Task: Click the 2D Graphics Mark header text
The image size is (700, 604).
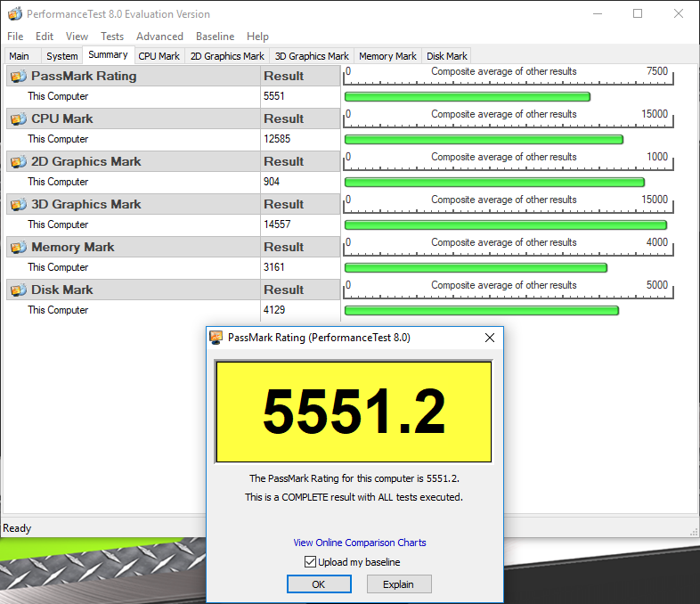Action: 85,161
